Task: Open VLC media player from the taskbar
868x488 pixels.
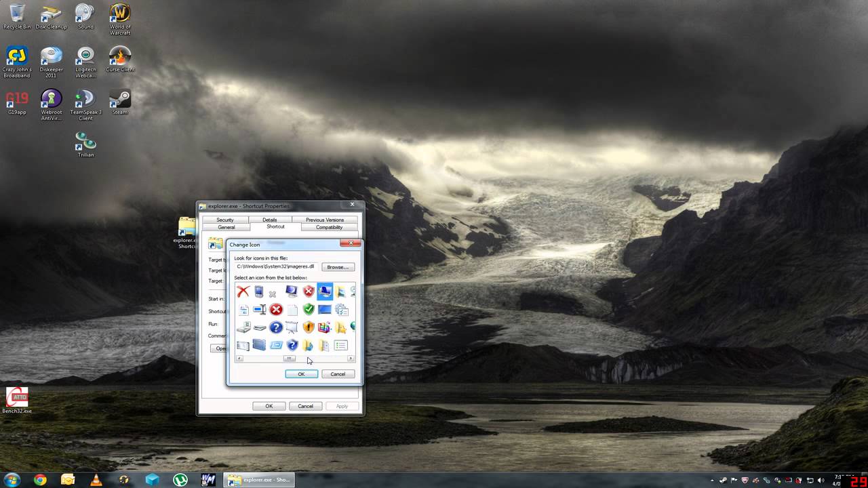Action: (97, 480)
